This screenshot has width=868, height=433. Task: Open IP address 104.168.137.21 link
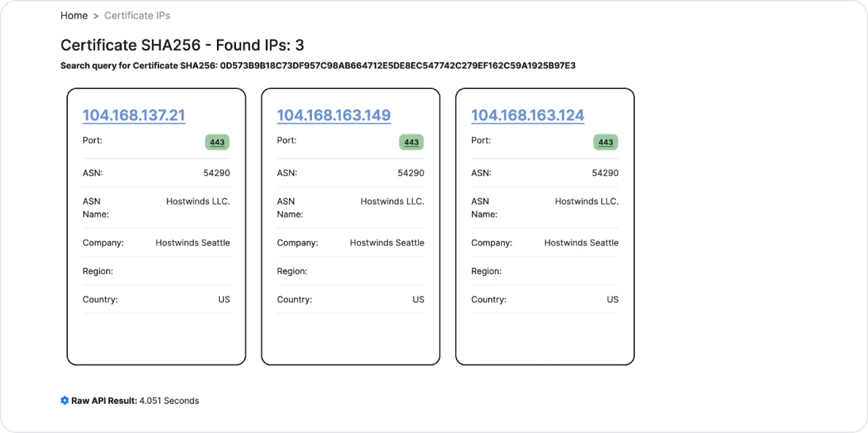pos(134,115)
